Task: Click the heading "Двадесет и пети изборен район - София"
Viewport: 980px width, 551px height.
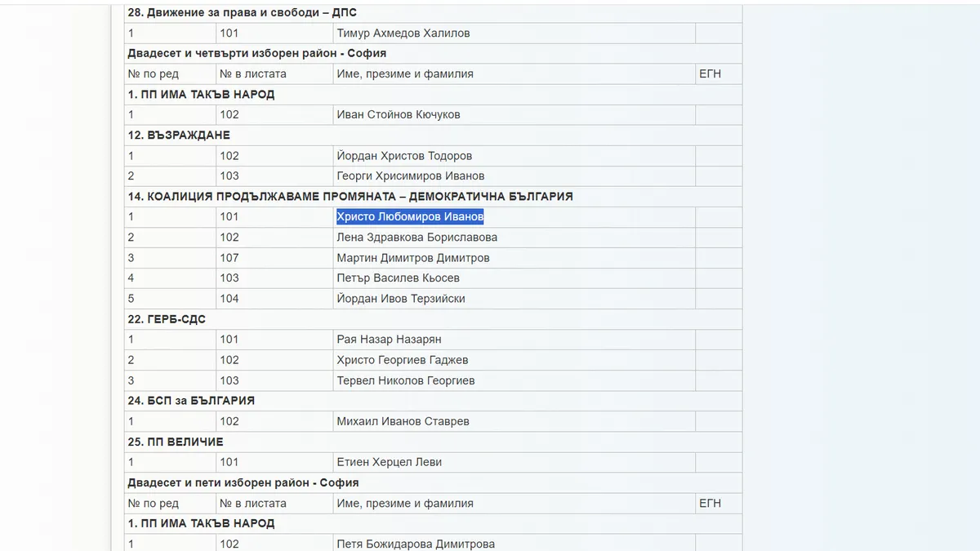Action: 243,483
